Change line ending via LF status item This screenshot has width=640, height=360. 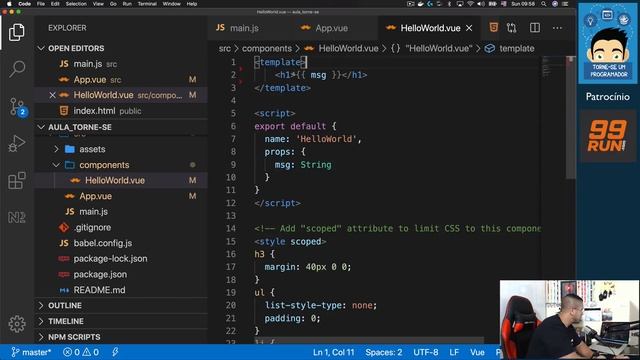[454, 352]
